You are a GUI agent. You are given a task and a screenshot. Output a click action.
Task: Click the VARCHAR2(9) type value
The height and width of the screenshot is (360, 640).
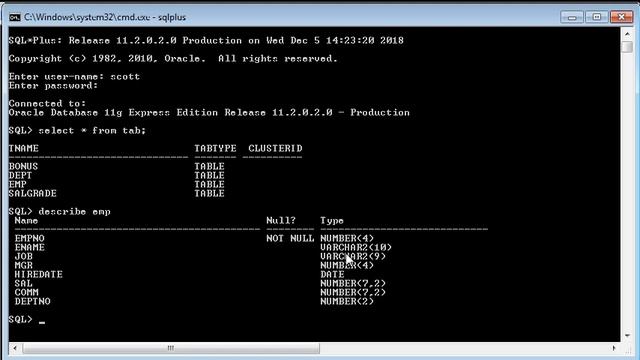[353, 256]
